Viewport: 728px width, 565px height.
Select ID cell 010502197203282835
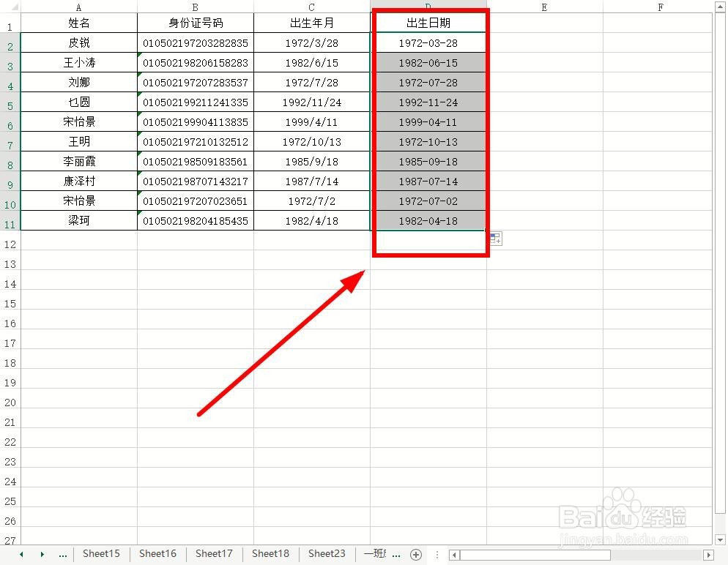[x=196, y=43]
